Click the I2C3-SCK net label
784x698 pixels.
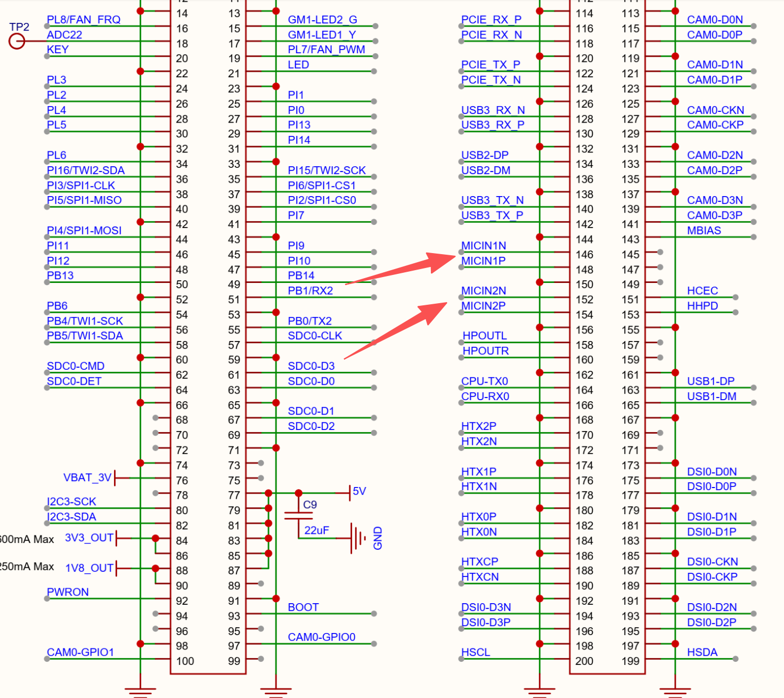71,501
